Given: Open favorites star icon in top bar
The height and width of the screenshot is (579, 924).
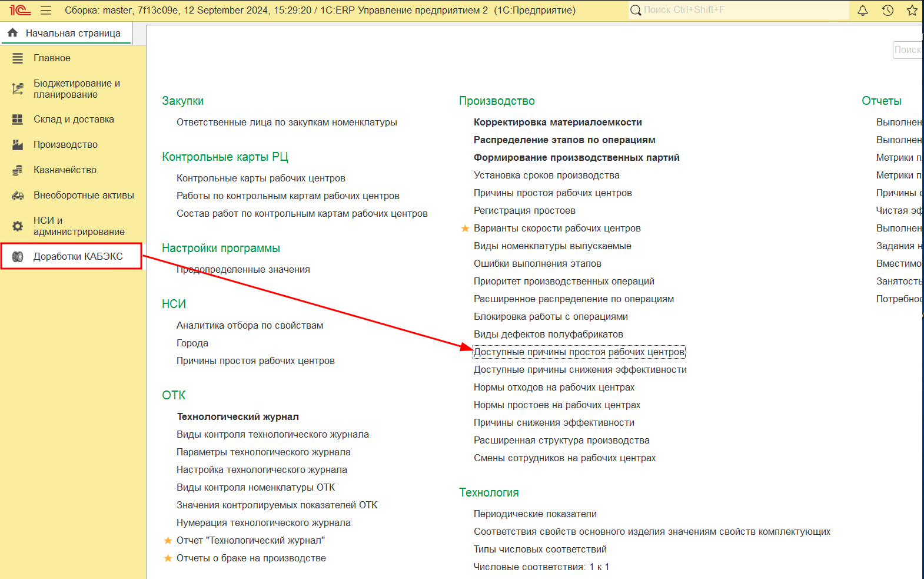Looking at the screenshot, I should pyautogui.click(x=912, y=10).
